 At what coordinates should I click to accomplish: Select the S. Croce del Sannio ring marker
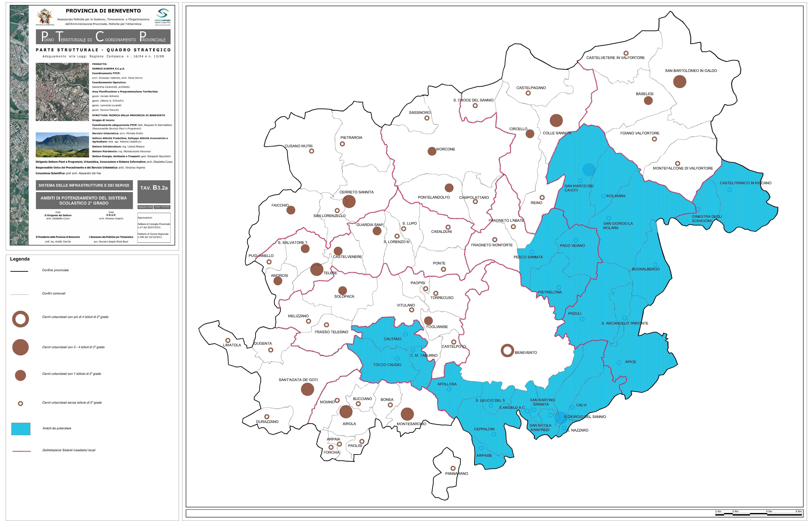475,106
